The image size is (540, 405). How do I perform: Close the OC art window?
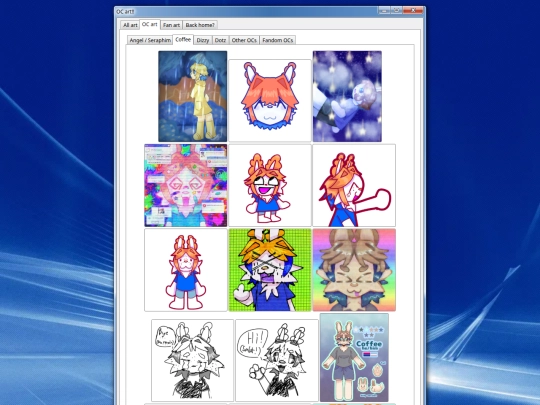coord(413,10)
